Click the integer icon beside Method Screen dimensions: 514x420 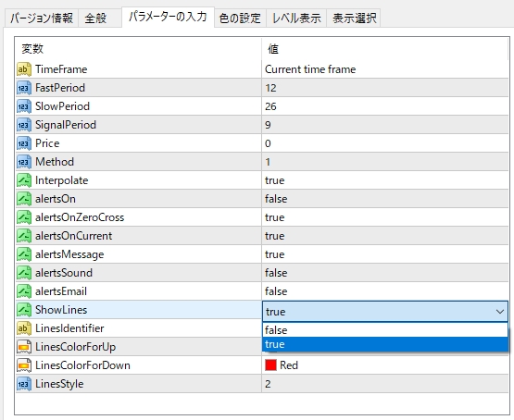click(24, 162)
